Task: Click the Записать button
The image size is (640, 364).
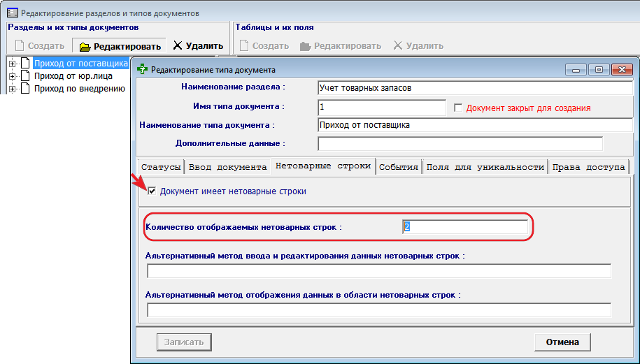Action: [183, 342]
